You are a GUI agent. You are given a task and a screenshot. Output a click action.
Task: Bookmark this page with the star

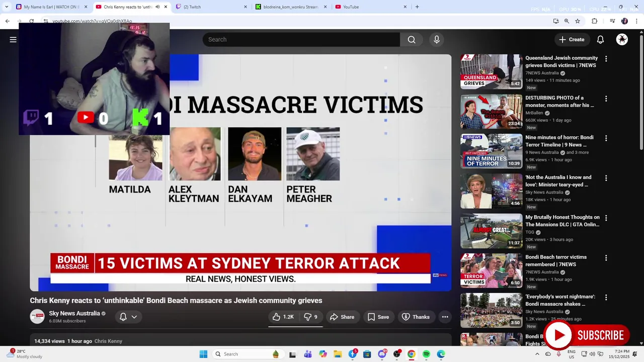(x=578, y=21)
